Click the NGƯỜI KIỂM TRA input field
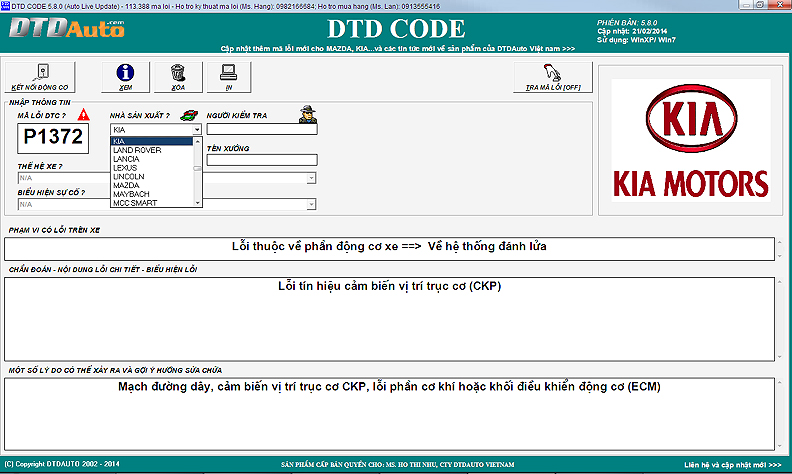Image resolution: width=792 pixels, height=474 pixels. tap(262, 129)
